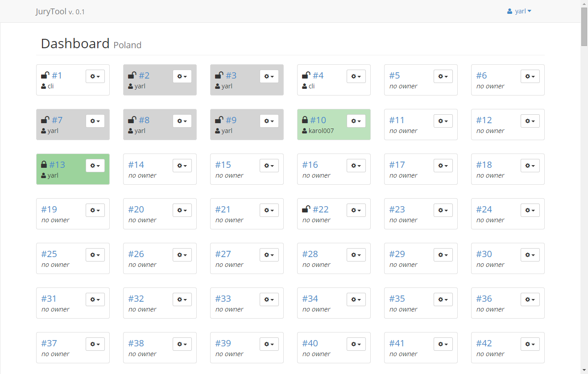
Task: Open item #25 link
Action: point(49,254)
